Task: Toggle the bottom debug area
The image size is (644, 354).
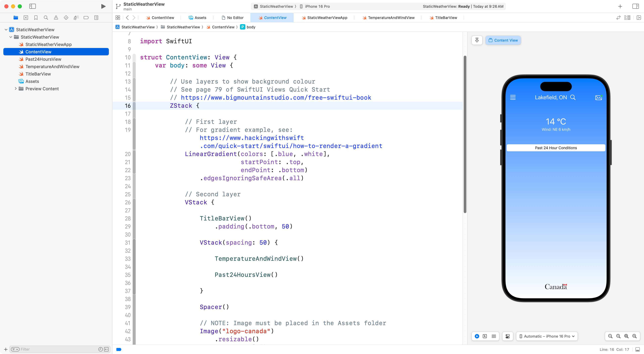Action: [637, 349]
